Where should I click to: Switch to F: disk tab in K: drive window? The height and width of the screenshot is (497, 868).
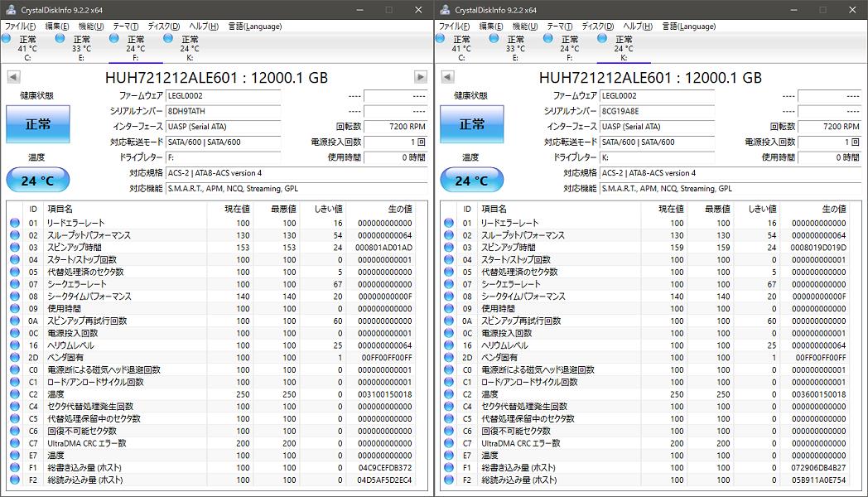click(x=570, y=47)
